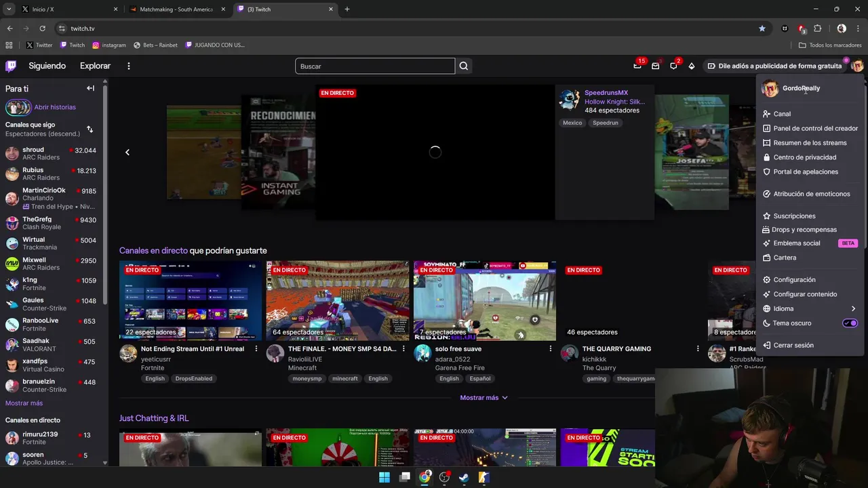868x488 pixels.
Task: Click the Buscar search field
Action: (x=375, y=66)
